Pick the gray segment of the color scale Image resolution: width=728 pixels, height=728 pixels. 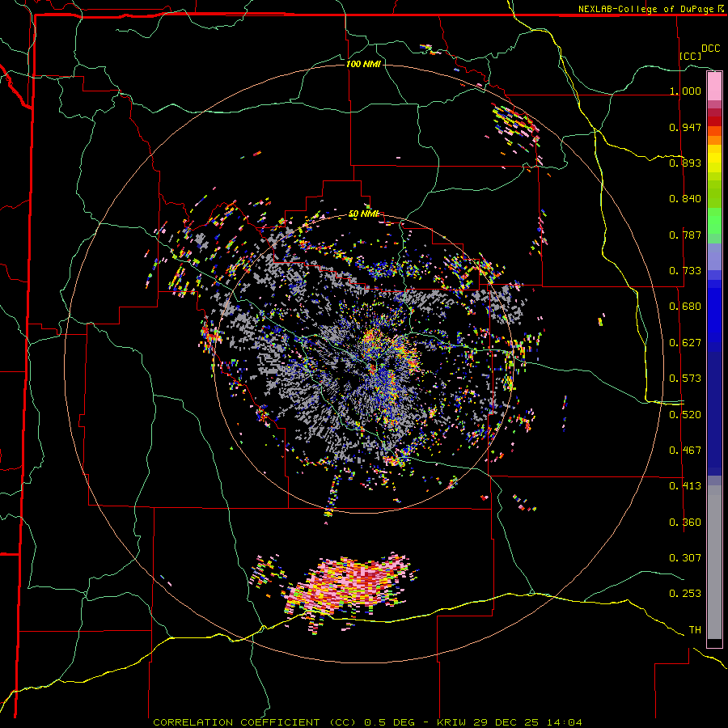[x=714, y=562]
